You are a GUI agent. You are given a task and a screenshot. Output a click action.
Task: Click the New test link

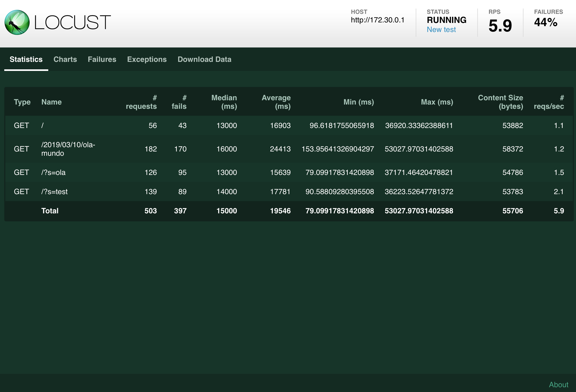pos(441,30)
